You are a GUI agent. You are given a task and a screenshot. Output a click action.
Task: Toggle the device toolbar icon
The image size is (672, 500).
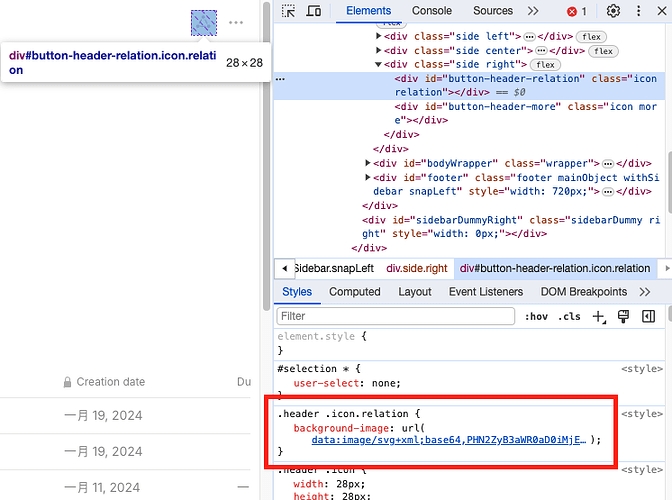[313, 11]
